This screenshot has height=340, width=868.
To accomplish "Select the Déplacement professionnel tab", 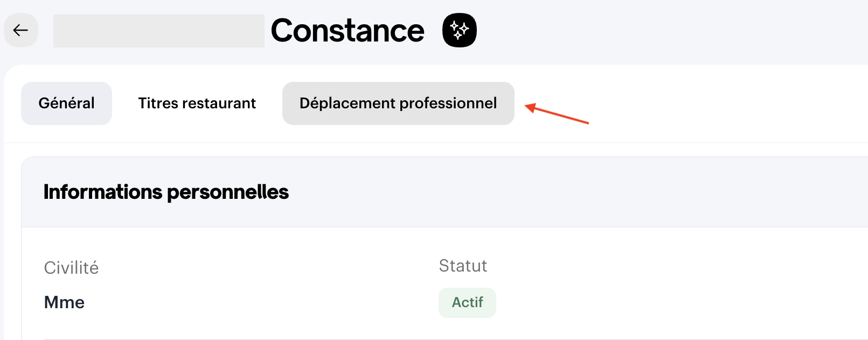I will (x=398, y=103).
